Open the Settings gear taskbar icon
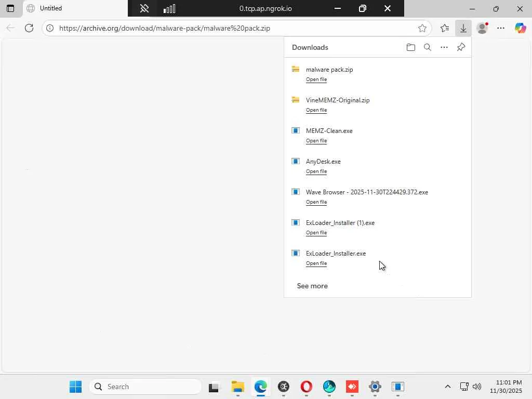 (375, 387)
